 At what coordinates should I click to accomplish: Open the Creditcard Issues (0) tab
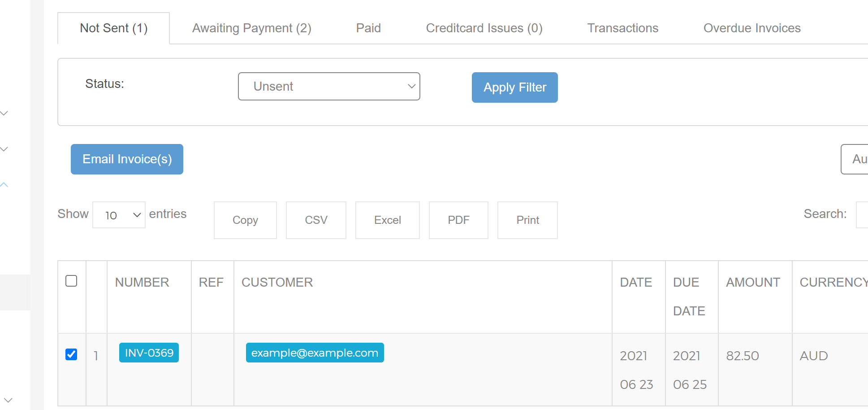coord(484,28)
